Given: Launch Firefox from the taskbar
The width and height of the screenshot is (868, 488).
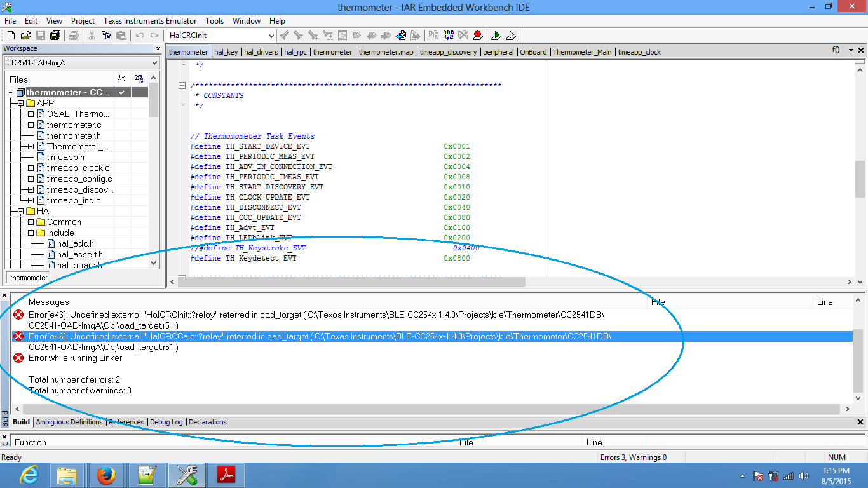Looking at the screenshot, I should click(x=106, y=475).
